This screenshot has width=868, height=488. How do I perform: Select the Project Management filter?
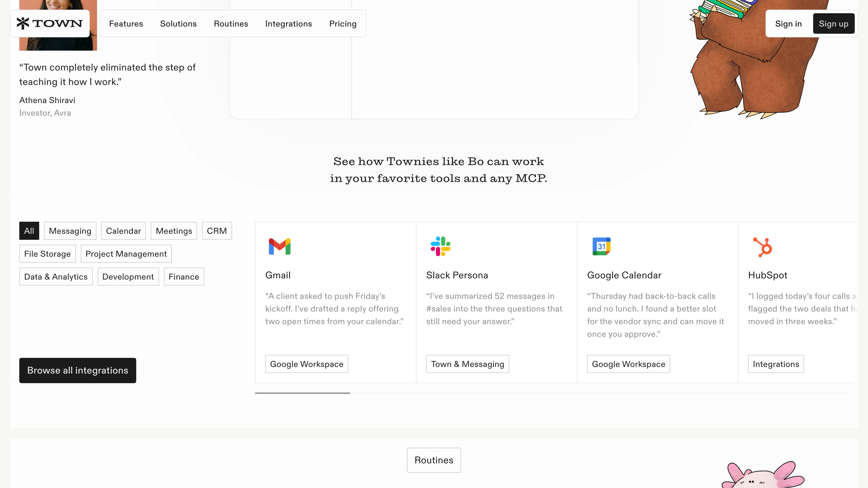[x=126, y=254]
